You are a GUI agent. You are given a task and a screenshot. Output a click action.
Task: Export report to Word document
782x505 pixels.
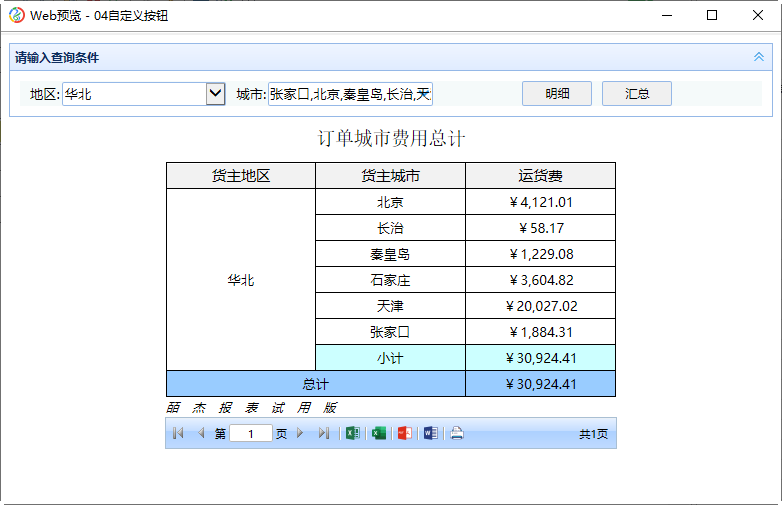[x=430, y=434]
